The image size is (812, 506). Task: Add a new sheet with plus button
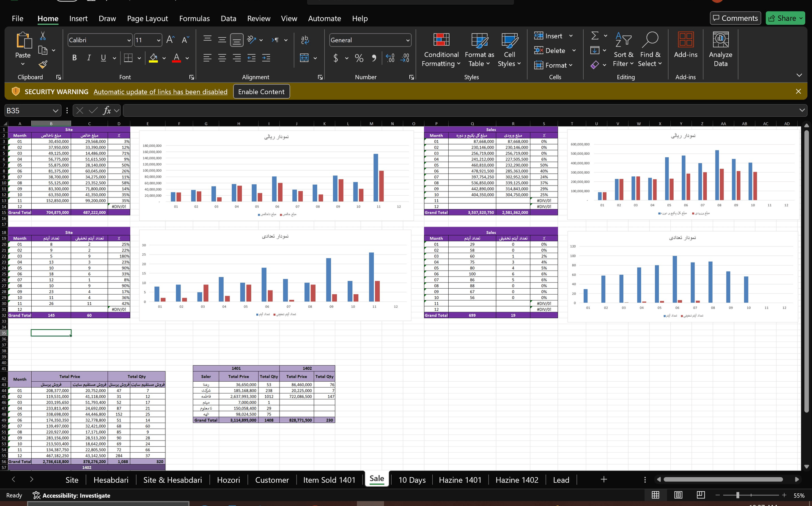604,479
